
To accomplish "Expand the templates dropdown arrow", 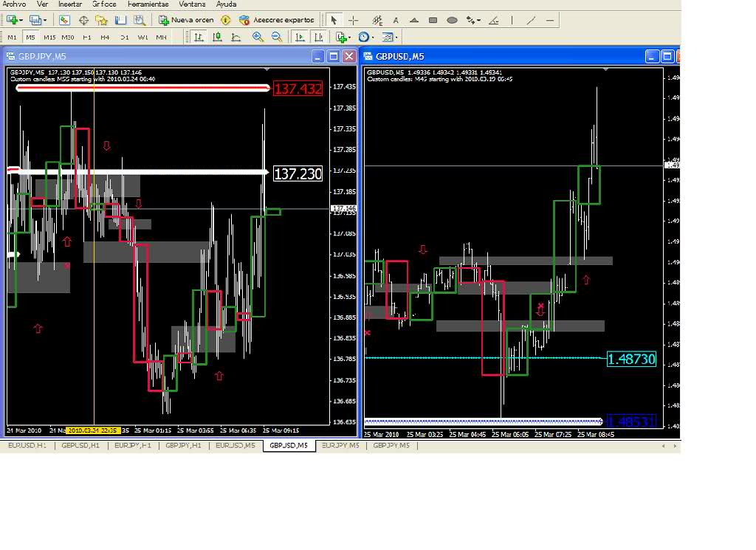I will [396, 37].
